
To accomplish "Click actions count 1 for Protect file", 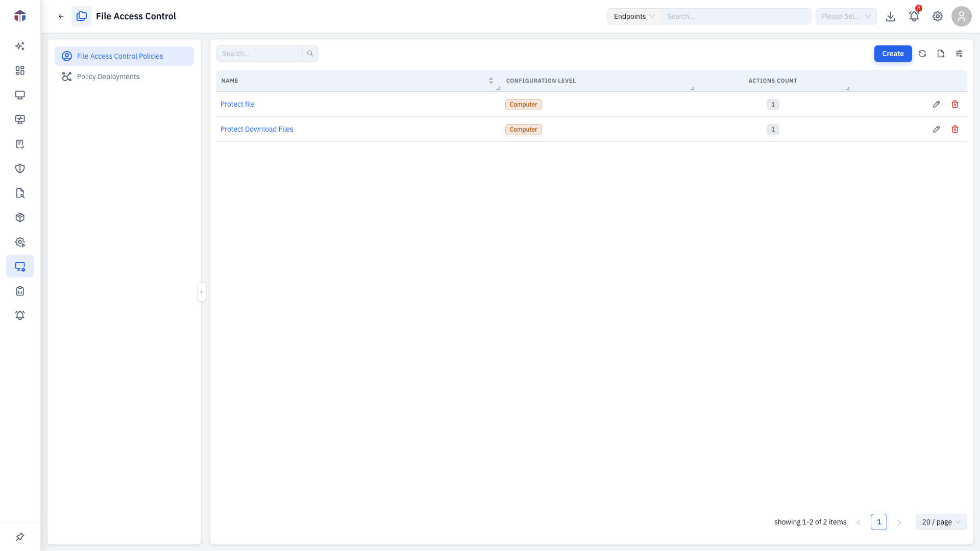I will 773,104.
